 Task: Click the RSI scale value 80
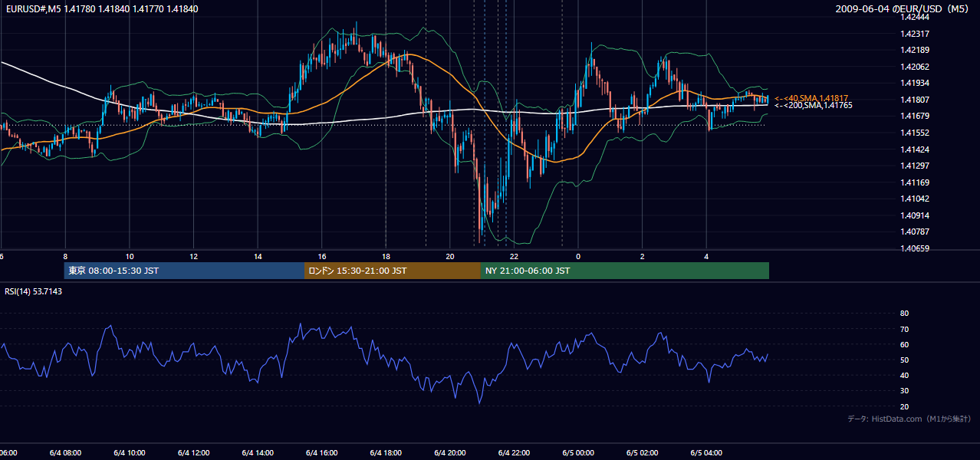click(904, 314)
